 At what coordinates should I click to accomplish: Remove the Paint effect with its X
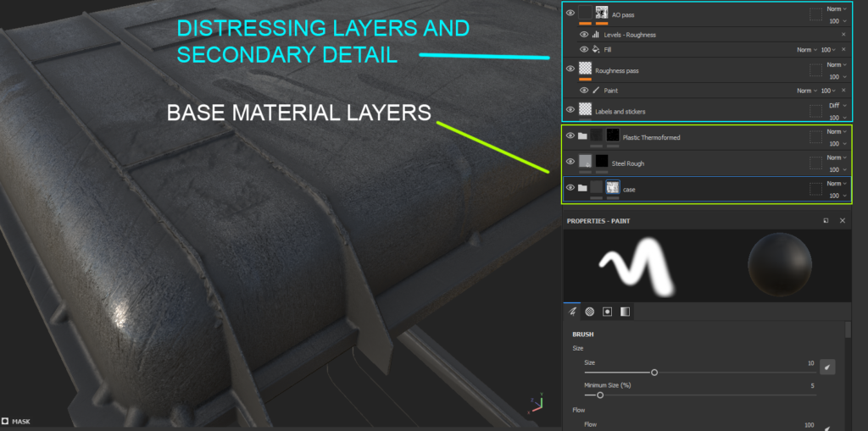click(x=843, y=91)
